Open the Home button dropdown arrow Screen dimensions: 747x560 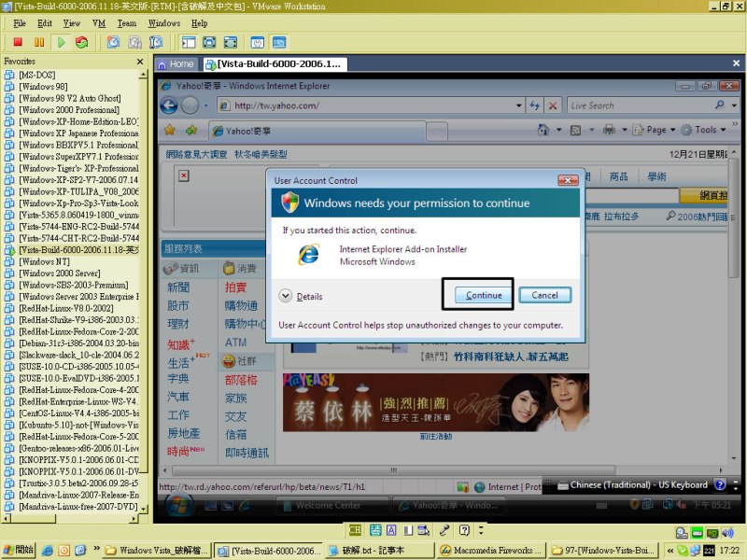click(558, 130)
